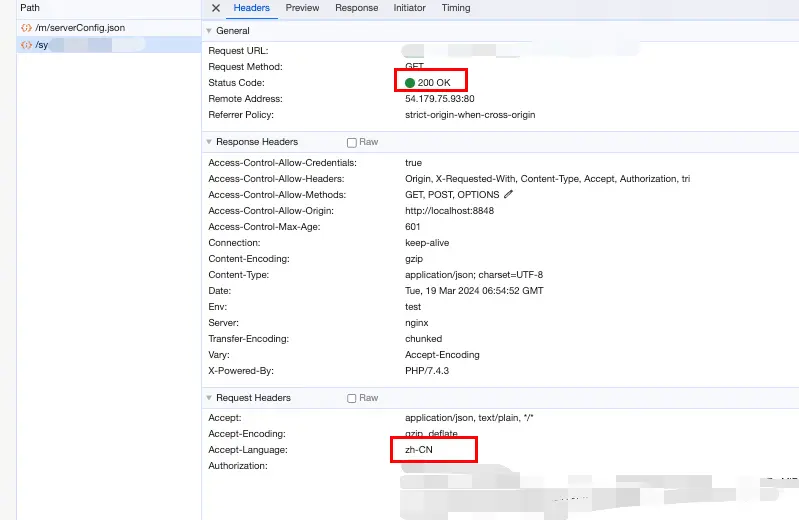Open the Response tab
Image resolution: width=799 pixels, height=520 pixels.
pyautogui.click(x=356, y=8)
